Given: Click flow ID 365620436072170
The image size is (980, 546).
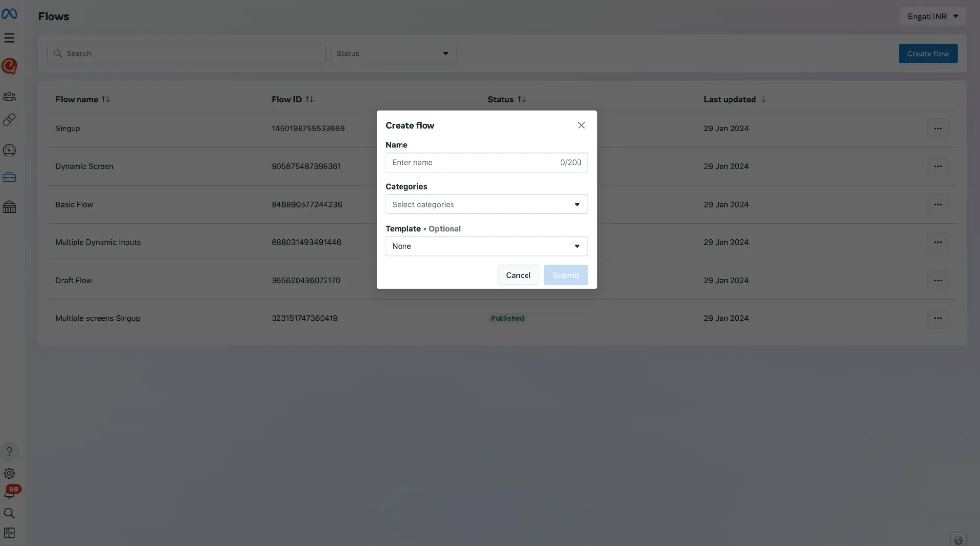Looking at the screenshot, I should click(x=306, y=280).
